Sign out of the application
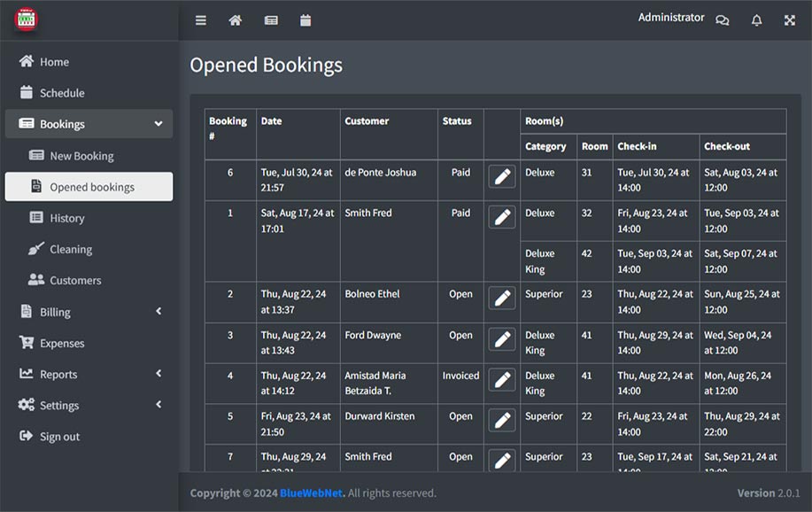The image size is (812, 512). [x=89, y=437]
